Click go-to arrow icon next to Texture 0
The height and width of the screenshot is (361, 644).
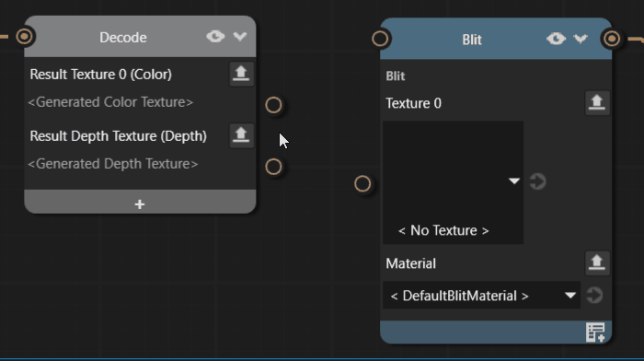[x=537, y=181]
